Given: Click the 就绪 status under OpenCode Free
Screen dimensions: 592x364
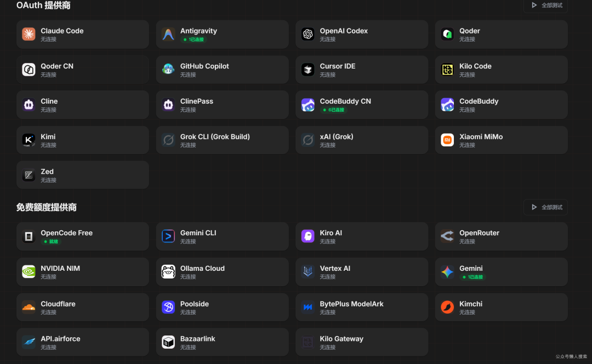Looking at the screenshot, I should click(51, 242).
